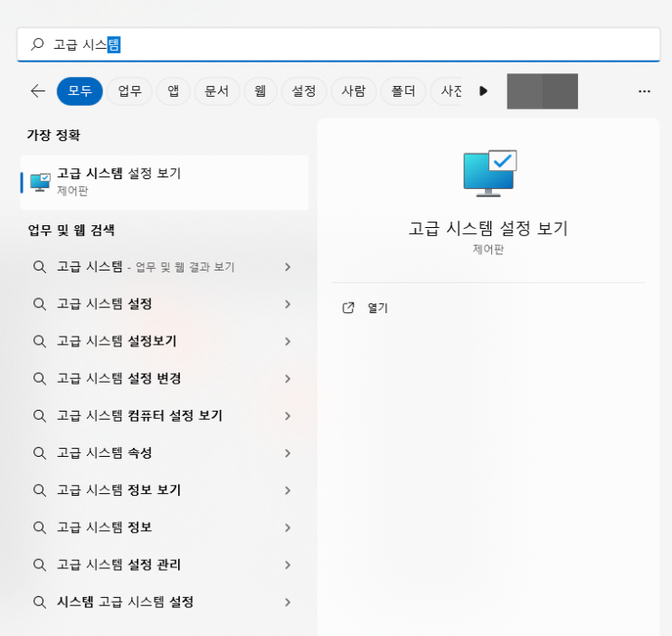
Task: Click the play arrow to show more filters
Action: 484,90
